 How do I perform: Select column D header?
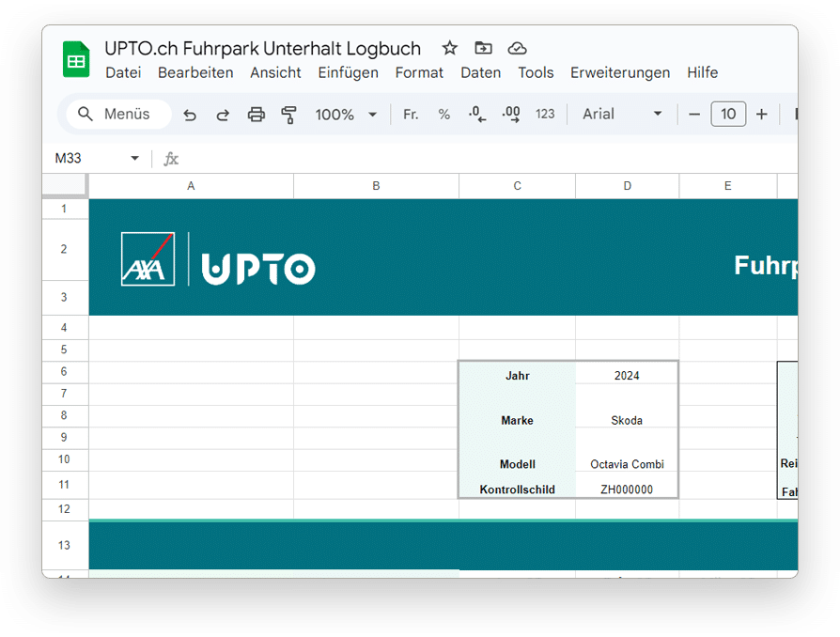[x=628, y=186]
